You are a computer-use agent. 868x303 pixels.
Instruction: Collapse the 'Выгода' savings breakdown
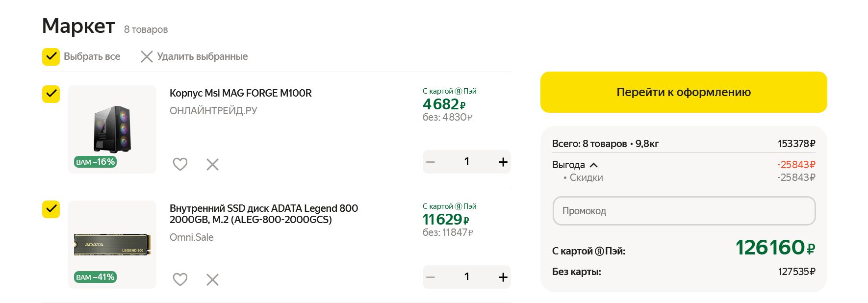tap(593, 165)
